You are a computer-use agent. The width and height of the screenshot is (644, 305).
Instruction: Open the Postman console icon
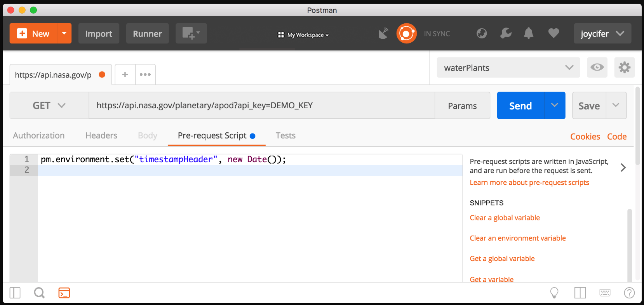pos(64,293)
